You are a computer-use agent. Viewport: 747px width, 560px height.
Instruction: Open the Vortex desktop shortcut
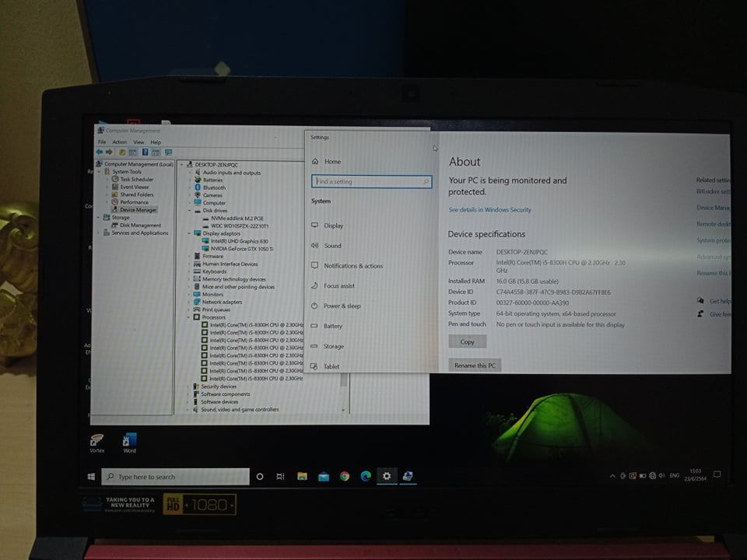pos(97,443)
